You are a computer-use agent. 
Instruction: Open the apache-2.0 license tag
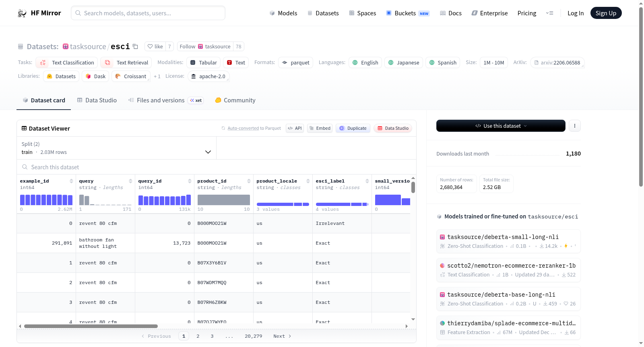(x=208, y=76)
